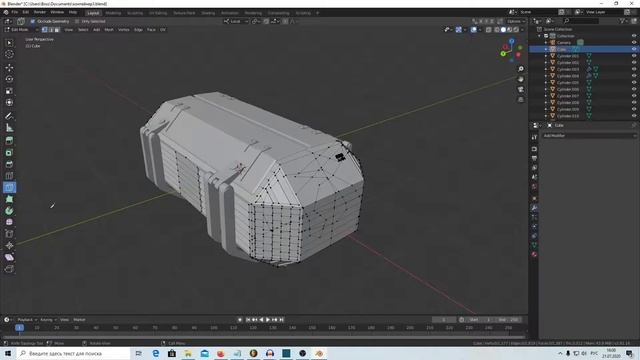Click the viewport zoom magnifier icon

click(521, 69)
